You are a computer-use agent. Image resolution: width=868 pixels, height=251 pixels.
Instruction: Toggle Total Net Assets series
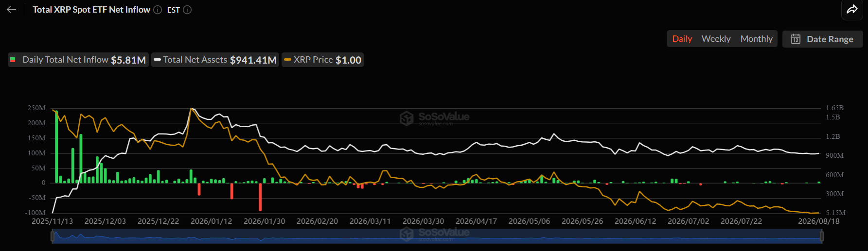coord(215,60)
